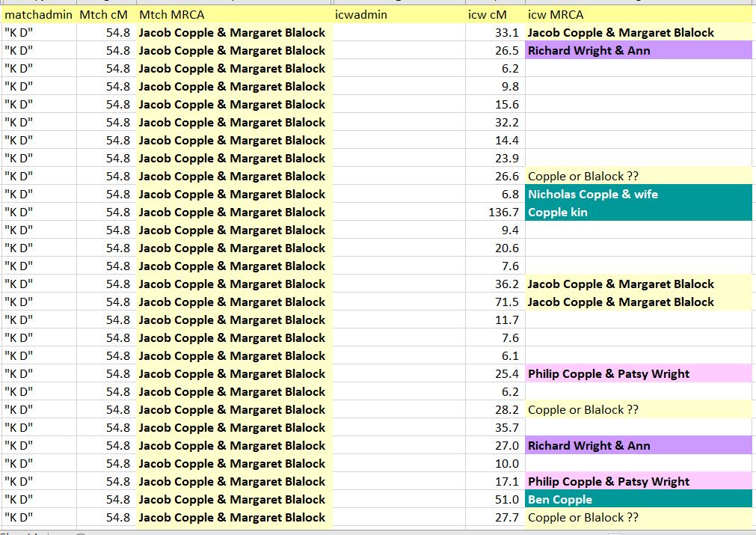The image size is (756, 535).
Task: Select the icw cM header cell
Action: 494,15
